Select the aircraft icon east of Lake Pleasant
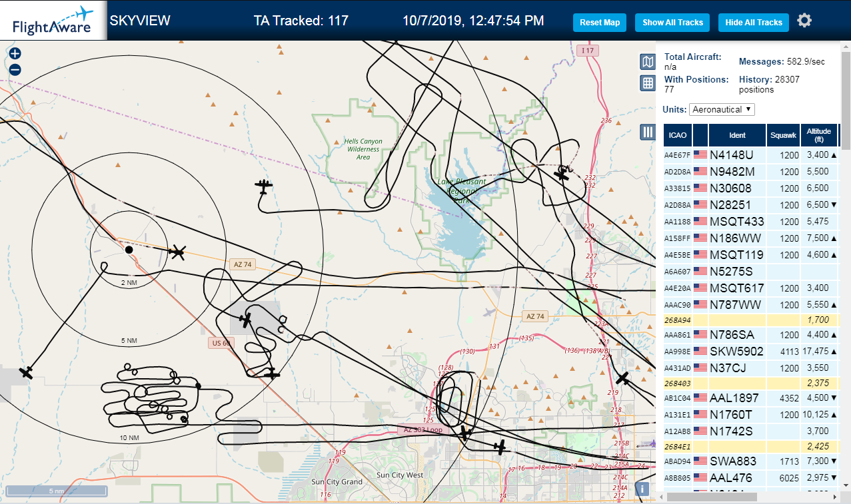Image resolution: width=851 pixels, height=504 pixels. [x=562, y=174]
